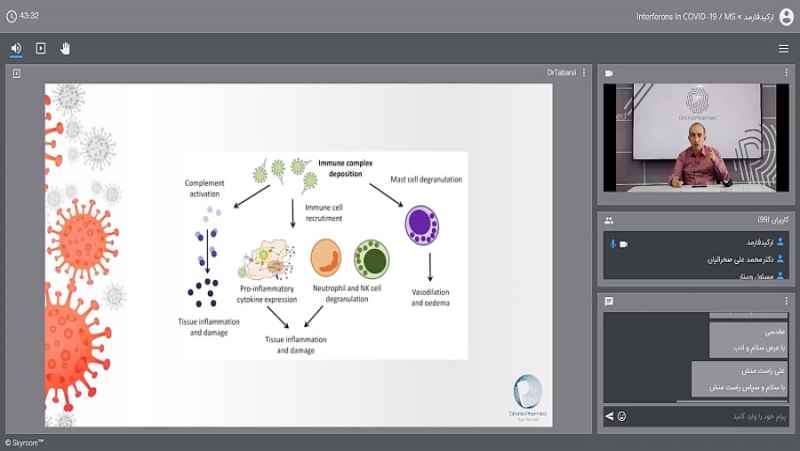Click the user profile avatar icon
This screenshot has height=451, width=800.
[x=787, y=17]
